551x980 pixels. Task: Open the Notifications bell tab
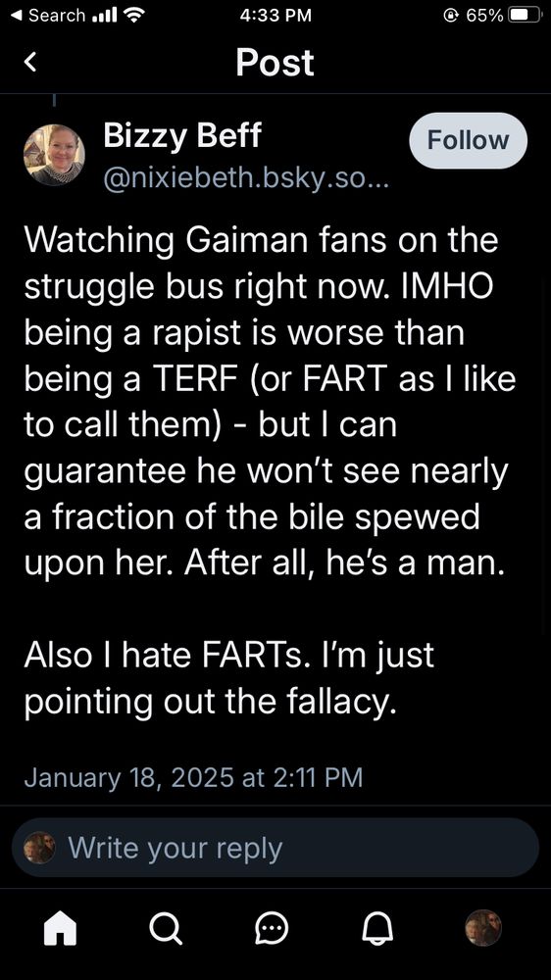pos(377,927)
